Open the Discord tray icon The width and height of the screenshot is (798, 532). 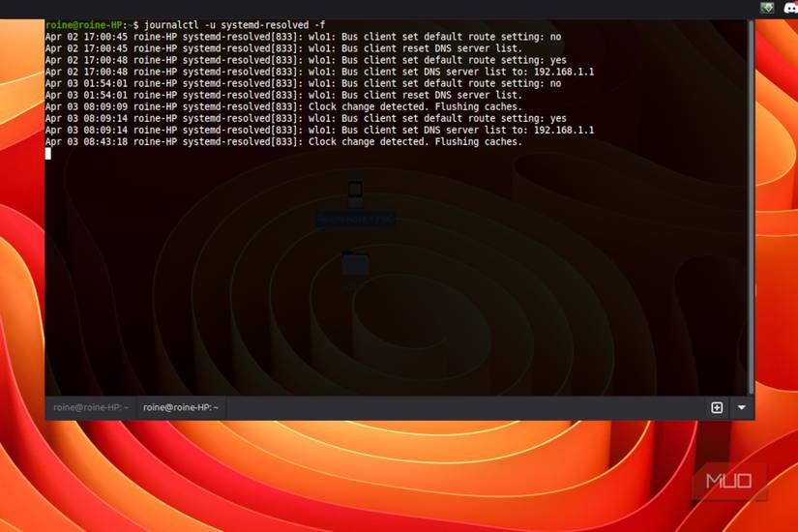click(791, 8)
